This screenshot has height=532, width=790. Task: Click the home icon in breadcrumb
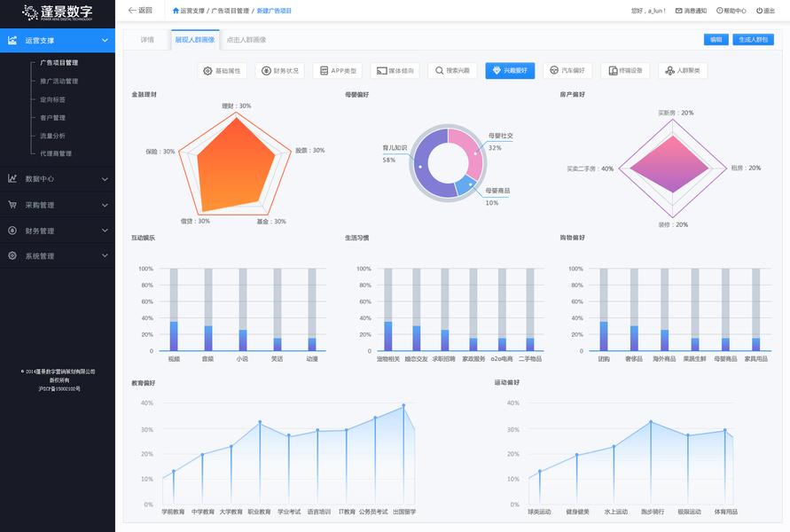coord(176,11)
